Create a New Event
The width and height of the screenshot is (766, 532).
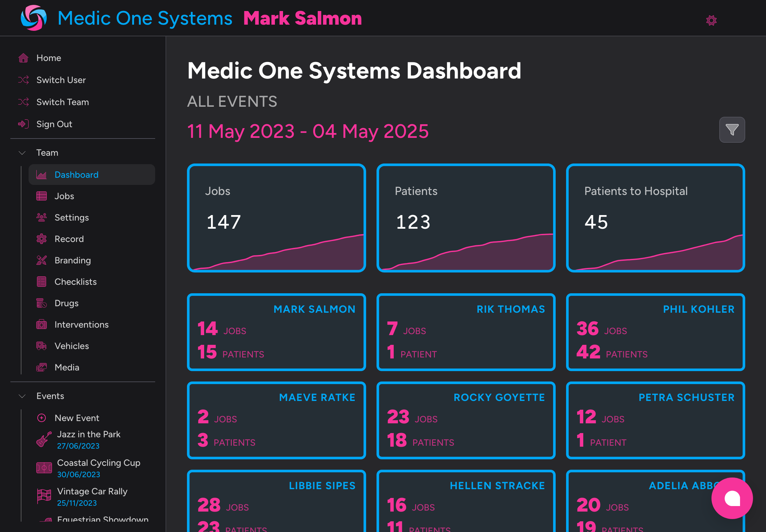click(x=77, y=418)
